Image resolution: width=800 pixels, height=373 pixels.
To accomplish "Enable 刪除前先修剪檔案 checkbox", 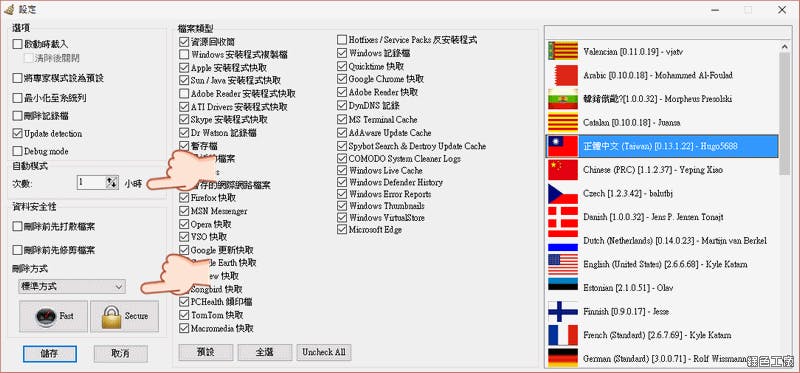I will tap(18, 250).
